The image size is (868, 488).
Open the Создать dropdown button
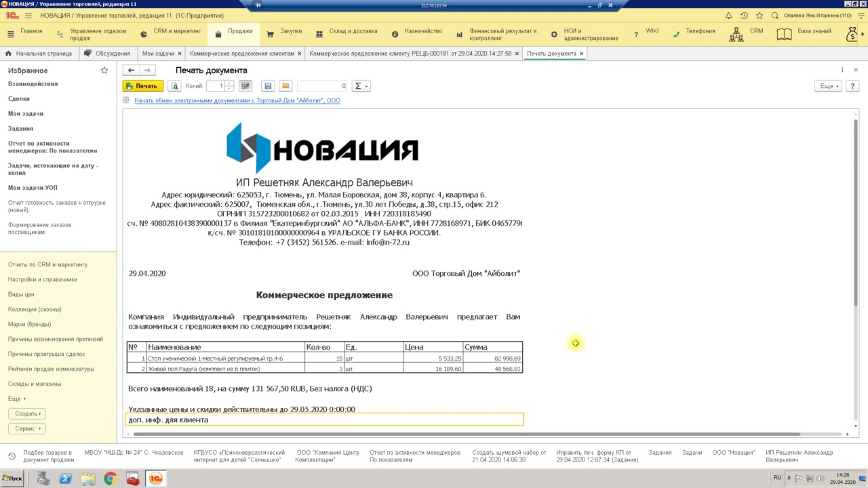[x=27, y=413]
